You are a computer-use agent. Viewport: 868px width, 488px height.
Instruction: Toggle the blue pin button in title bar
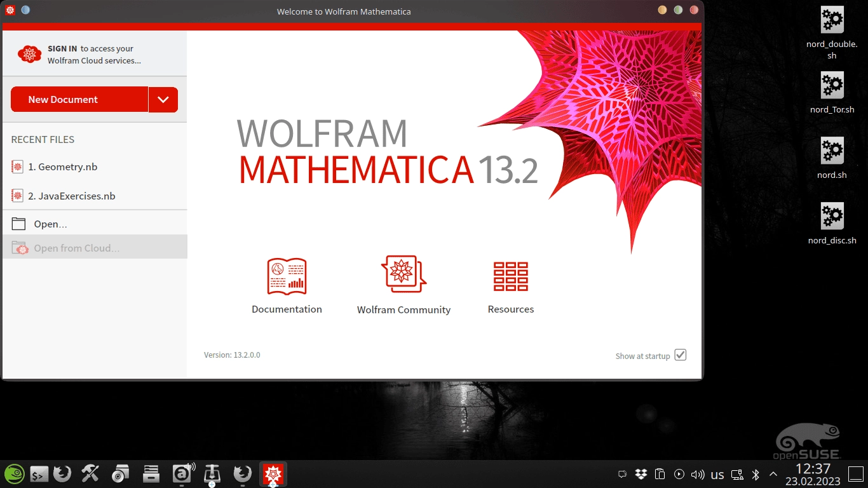[25, 10]
